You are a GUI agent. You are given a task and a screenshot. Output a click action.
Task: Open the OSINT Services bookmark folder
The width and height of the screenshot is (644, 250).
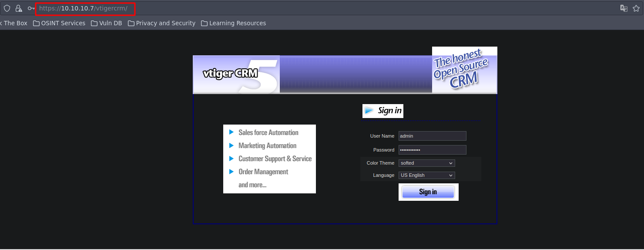point(59,23)
